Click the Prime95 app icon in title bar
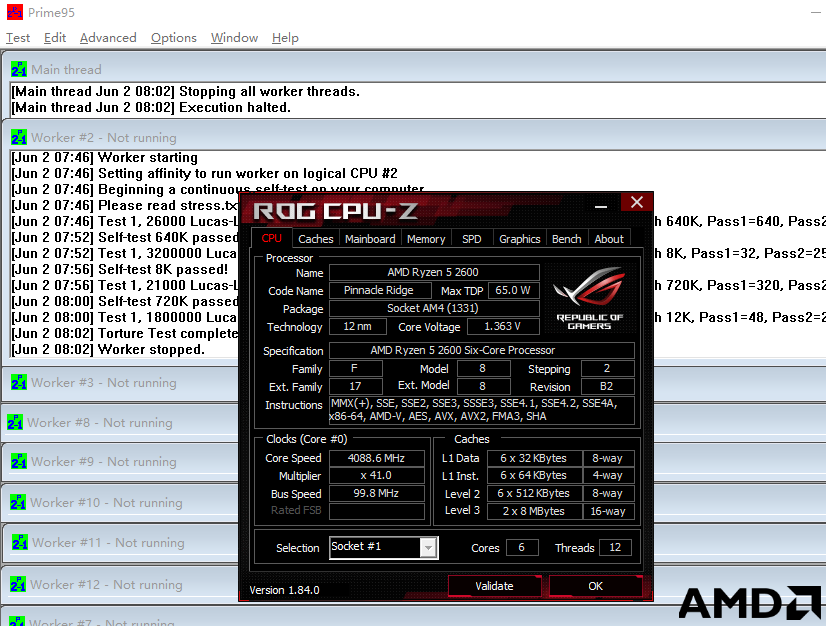 coord(15,12)
